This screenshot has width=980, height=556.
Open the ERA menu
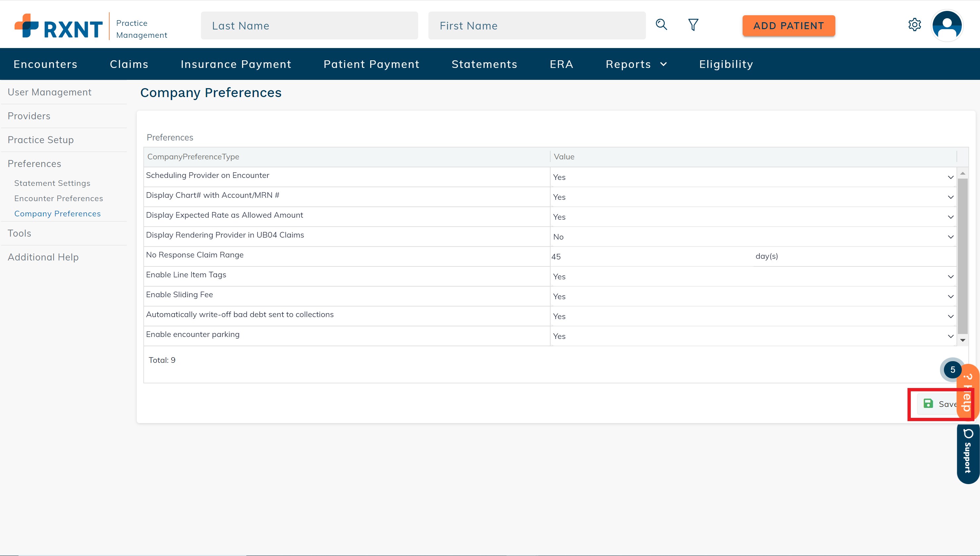pos(561,64)
